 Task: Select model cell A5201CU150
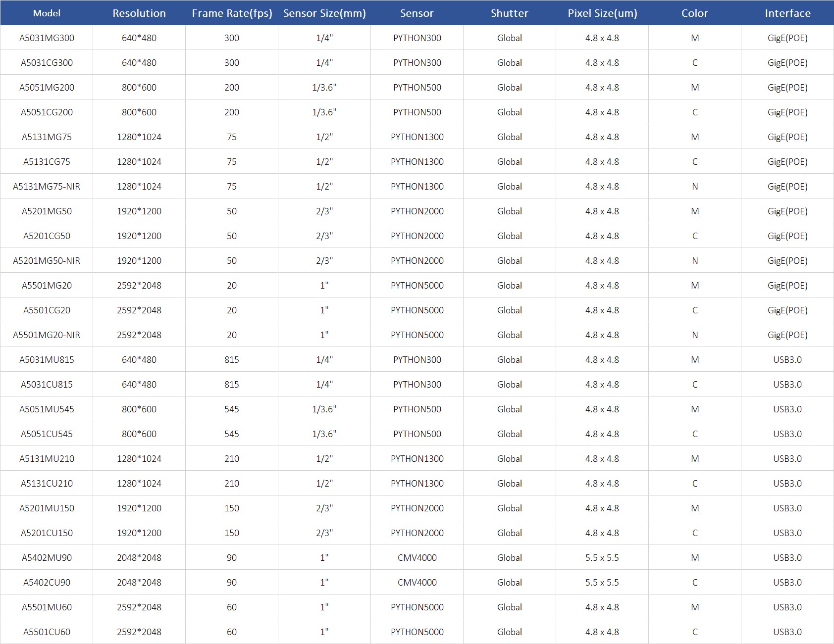coord(47,533)
